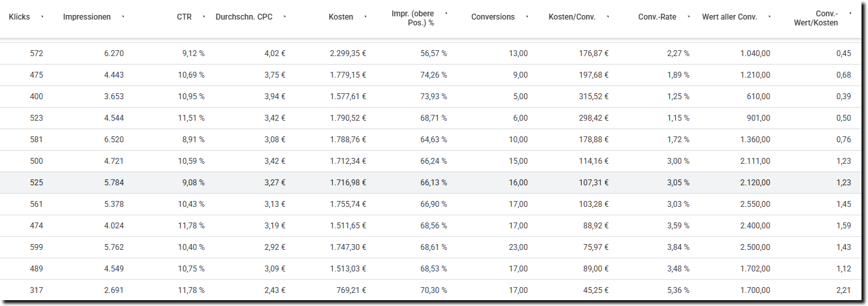Sort by the Wert aller Conv. header
This screenshot has height=306, width=868.
tap(729, 17)
